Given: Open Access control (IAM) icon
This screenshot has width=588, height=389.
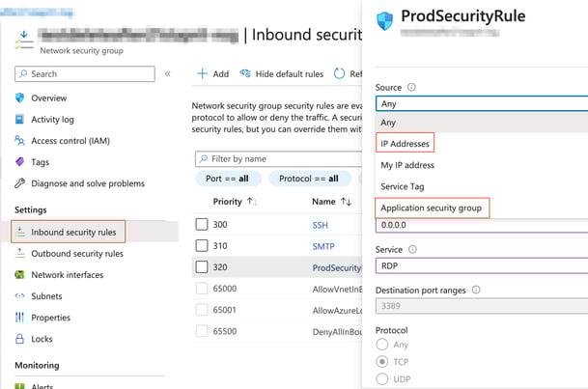Looking at the screenshot, I should 20,141.
